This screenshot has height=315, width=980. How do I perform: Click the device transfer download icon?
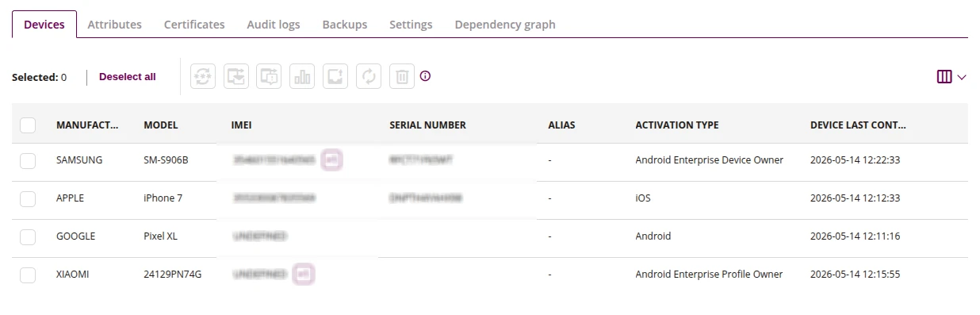(x=236, y=76)
